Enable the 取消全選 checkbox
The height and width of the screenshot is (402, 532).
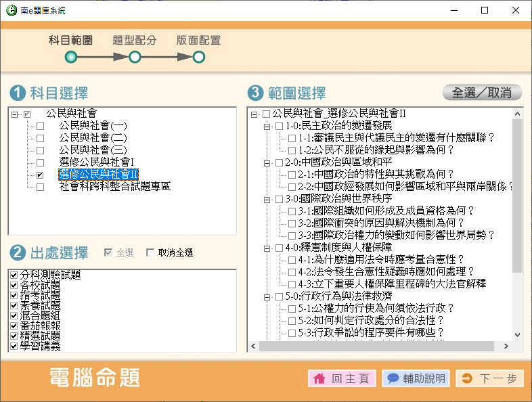click(150, 253)
